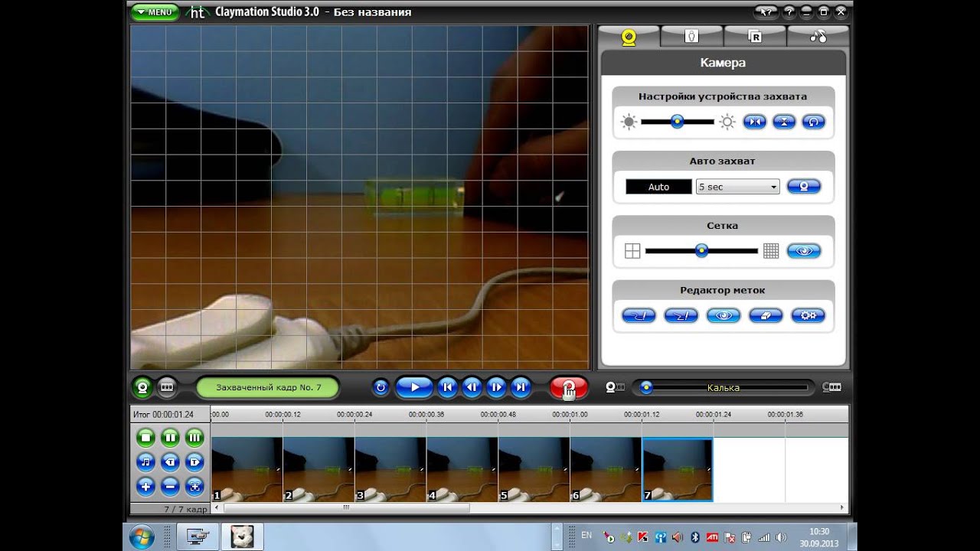The image size is (980, 551).
Task: Click the blue music note button
Action: coord(146,461)
